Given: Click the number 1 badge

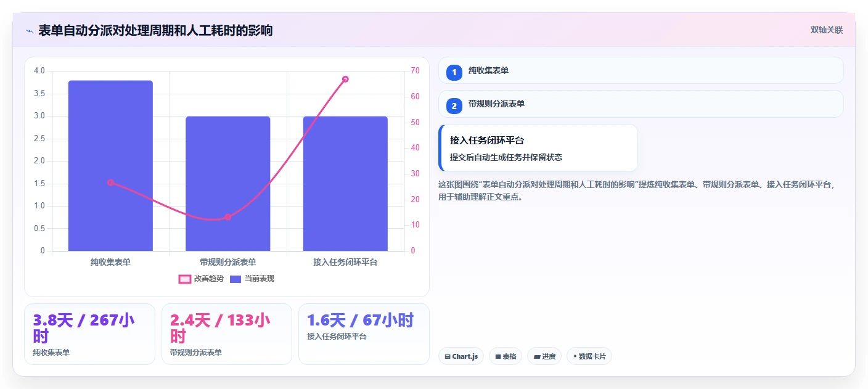Looking at the screenshot, I should coord(454,72).
